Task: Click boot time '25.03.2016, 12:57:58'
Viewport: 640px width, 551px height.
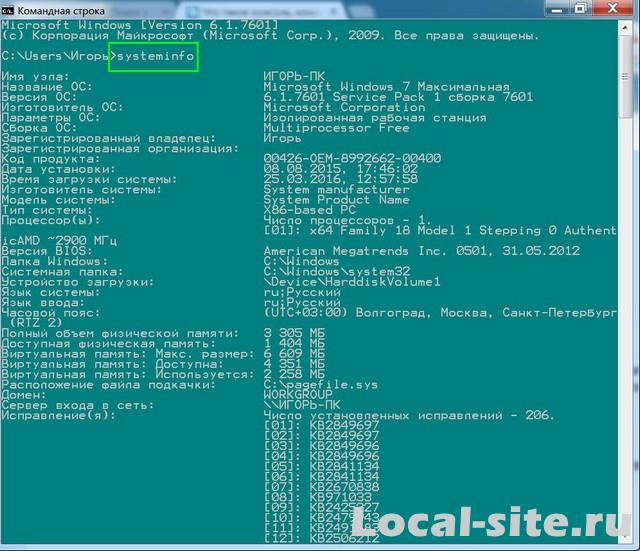Action: 340,179
